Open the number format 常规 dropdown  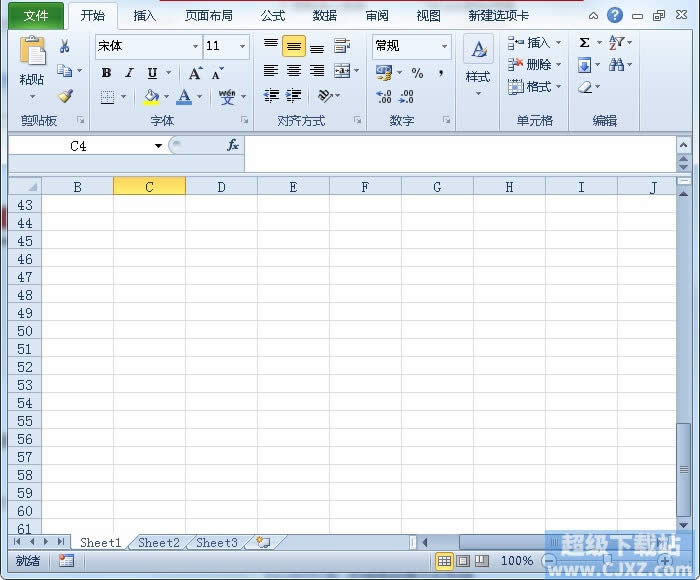pyautogui.click(x=444, y=46)
